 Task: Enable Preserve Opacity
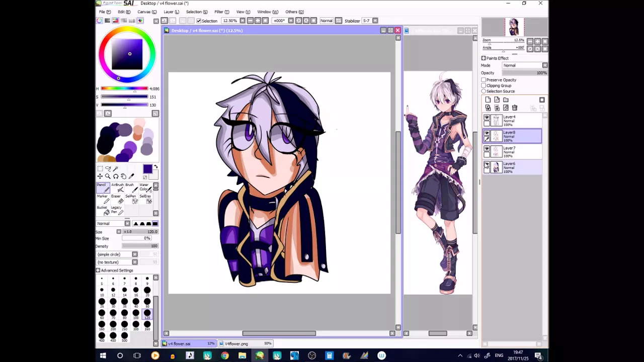[x=484, y=80]
